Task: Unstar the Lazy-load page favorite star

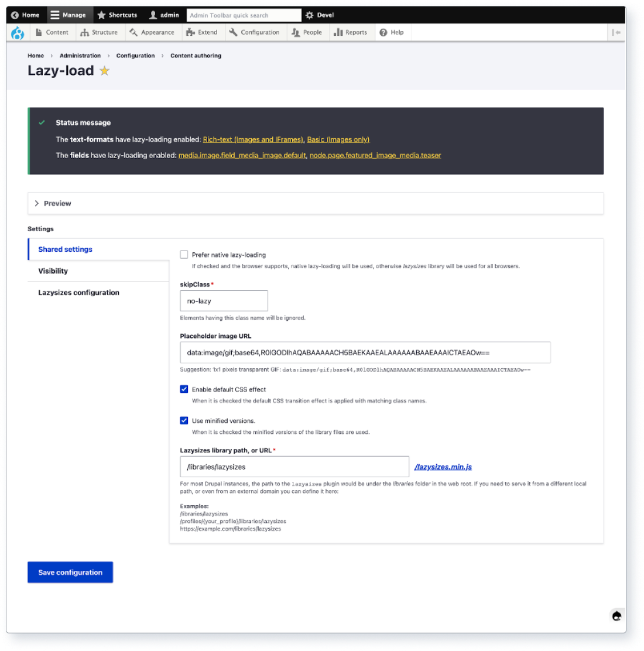Action: point(104,70)
